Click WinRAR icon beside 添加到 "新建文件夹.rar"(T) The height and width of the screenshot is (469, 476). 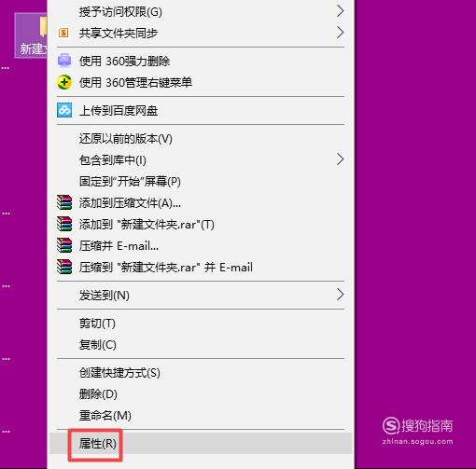tap(64, 224)
